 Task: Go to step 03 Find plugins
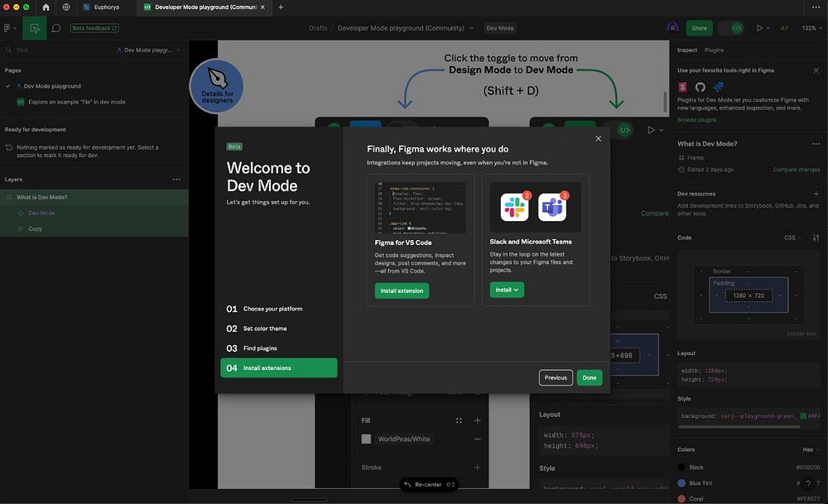point(279,348)
